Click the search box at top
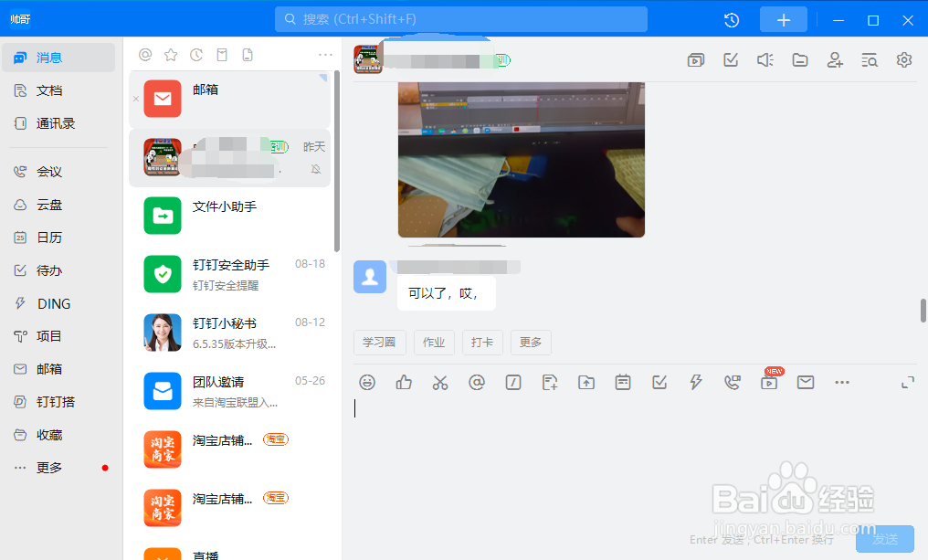The width and height of the screenshot is (928, 560). 461,19
